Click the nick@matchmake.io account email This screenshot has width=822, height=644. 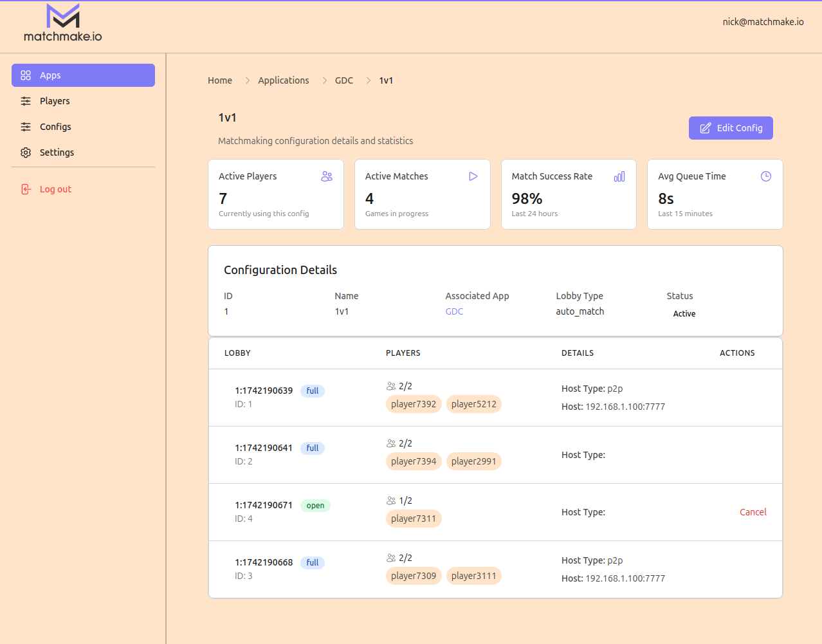[763, 21]
